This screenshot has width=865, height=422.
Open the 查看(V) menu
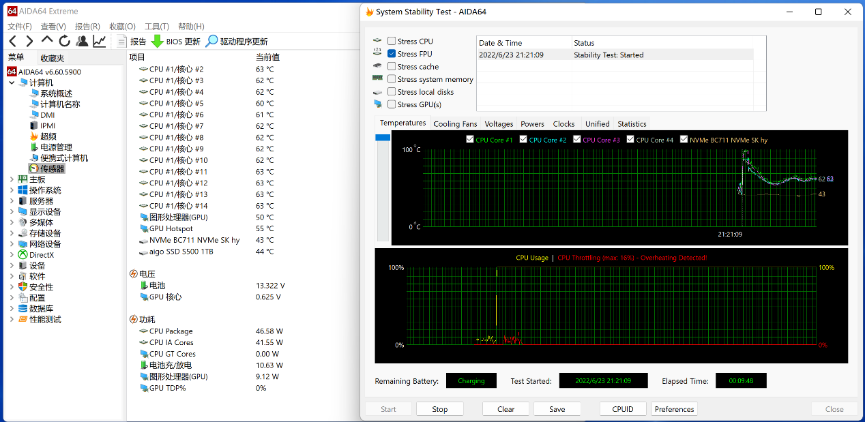[x=54, y=26]
